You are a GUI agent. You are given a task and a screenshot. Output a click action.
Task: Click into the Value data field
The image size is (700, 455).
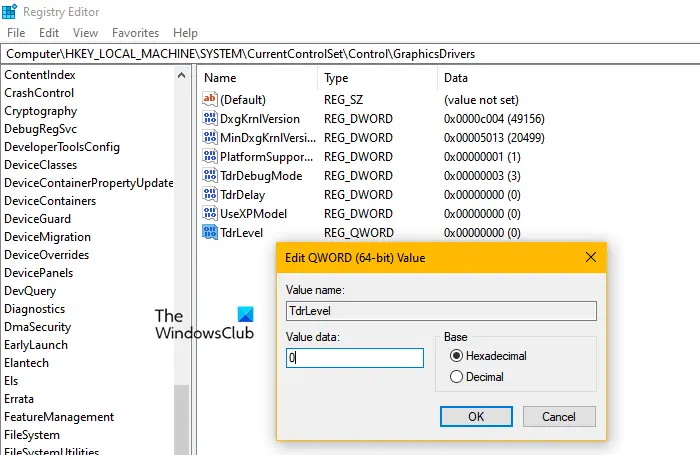355,358
